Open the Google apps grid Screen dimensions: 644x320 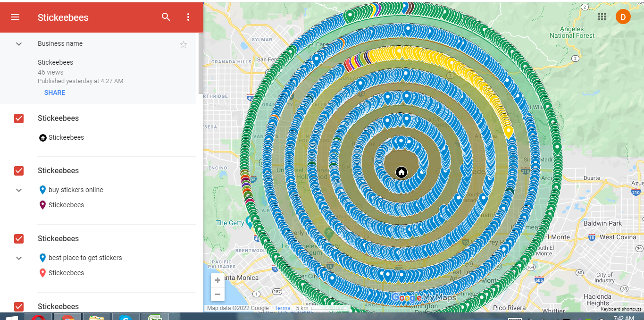tap(602, 17)
